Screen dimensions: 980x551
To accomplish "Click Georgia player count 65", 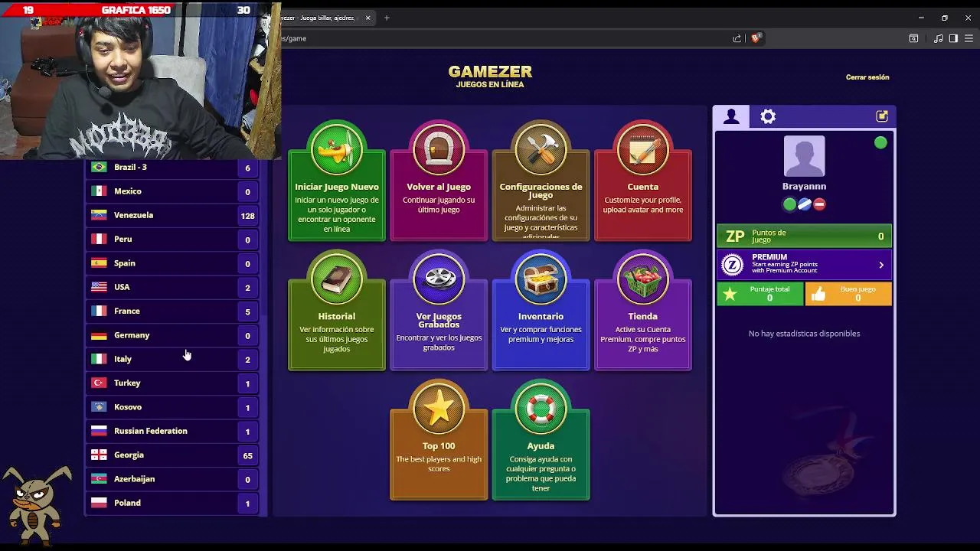I will pyautogui.click(x=247, y=455).
